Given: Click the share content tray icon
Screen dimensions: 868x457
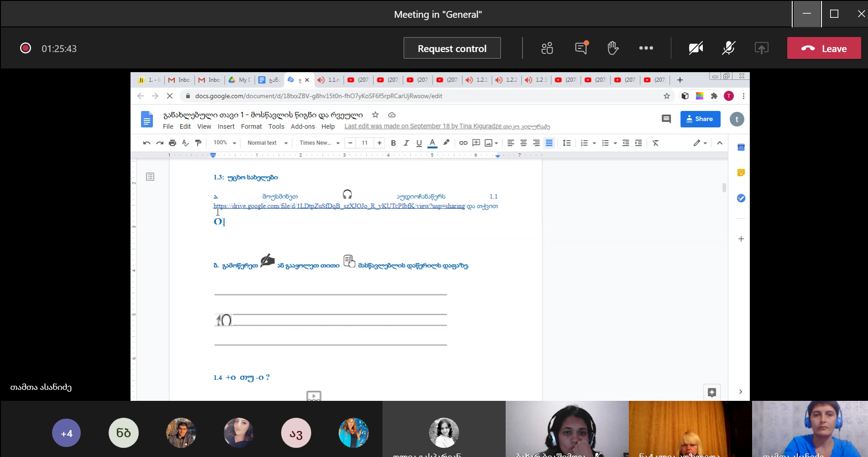Looking at the screenshot, I should 761,48.
